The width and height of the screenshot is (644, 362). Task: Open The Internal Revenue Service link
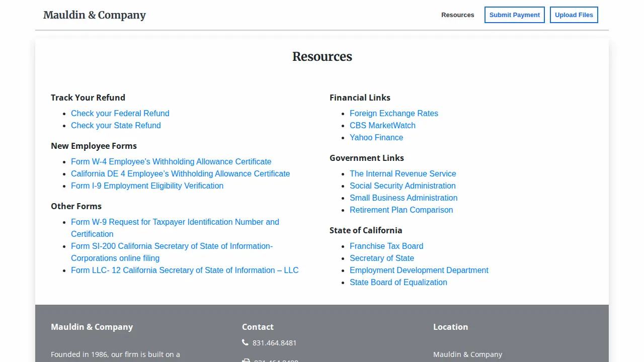(403, 173)
